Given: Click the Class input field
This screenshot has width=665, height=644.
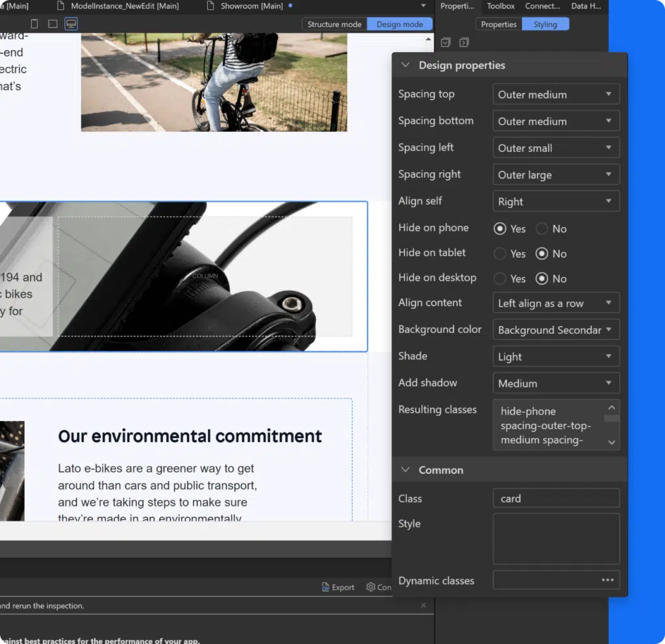Looking at the screenshot, I should [x=556, y=498].
